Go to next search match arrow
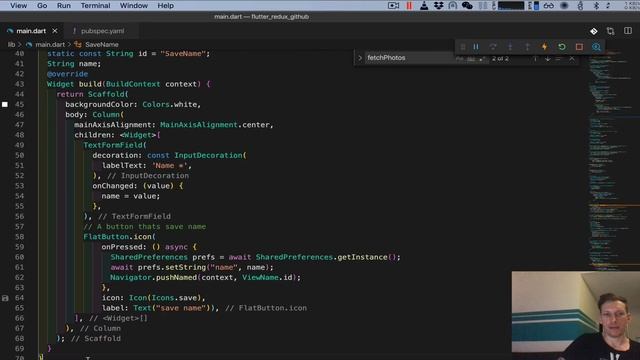Screen dimensions: 640x360 point(548,59)
